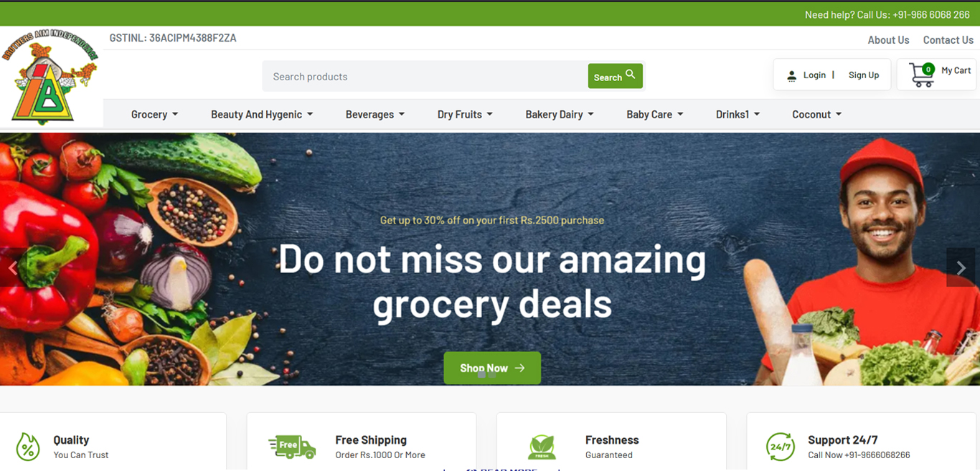Click the green Search button
Viewport: 980px width, 471px height.
coord(615,76)
